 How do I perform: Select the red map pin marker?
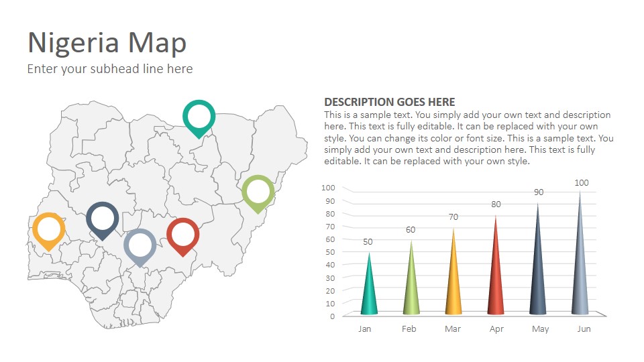coord(182,237)
